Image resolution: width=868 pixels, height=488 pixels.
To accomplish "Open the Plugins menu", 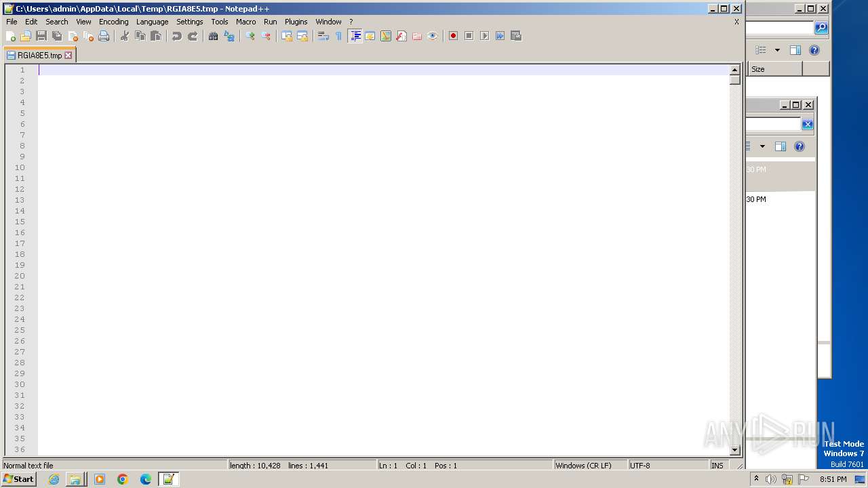I will click(296, 22).
